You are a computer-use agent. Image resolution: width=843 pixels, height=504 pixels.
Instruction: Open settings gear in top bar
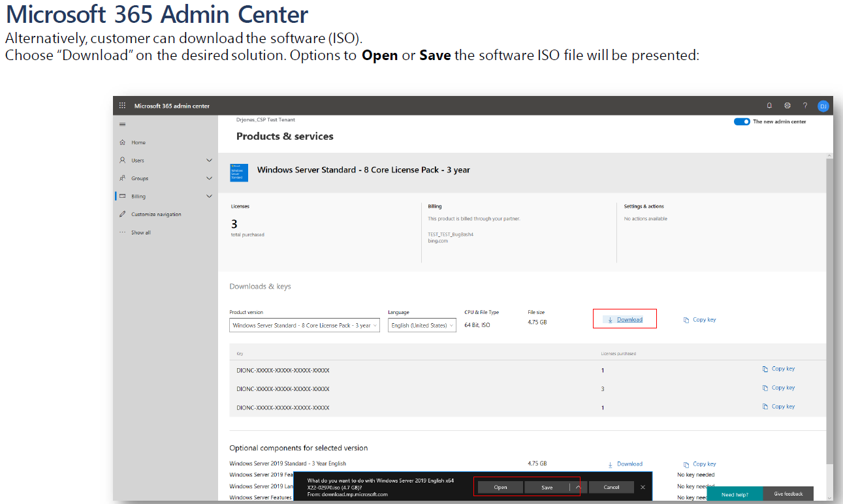pyautogui.click(x=787, y=106)
